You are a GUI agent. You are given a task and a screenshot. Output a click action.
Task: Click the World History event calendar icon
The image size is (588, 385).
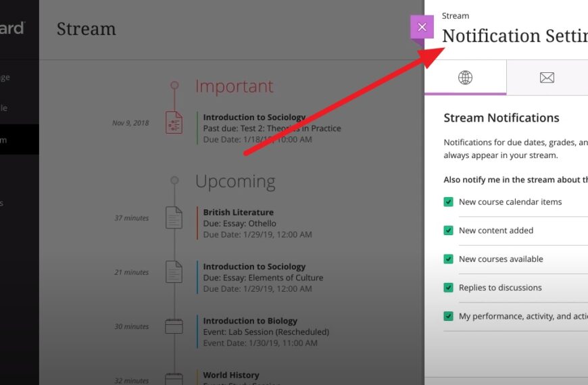pyautogui.click(x=174, y=378)
